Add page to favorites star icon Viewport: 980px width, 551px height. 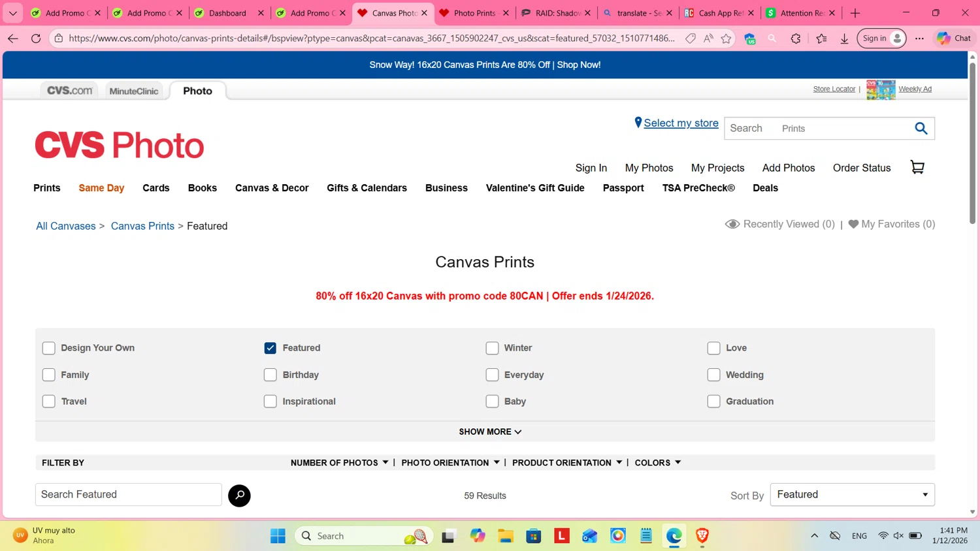click(726, 39)
